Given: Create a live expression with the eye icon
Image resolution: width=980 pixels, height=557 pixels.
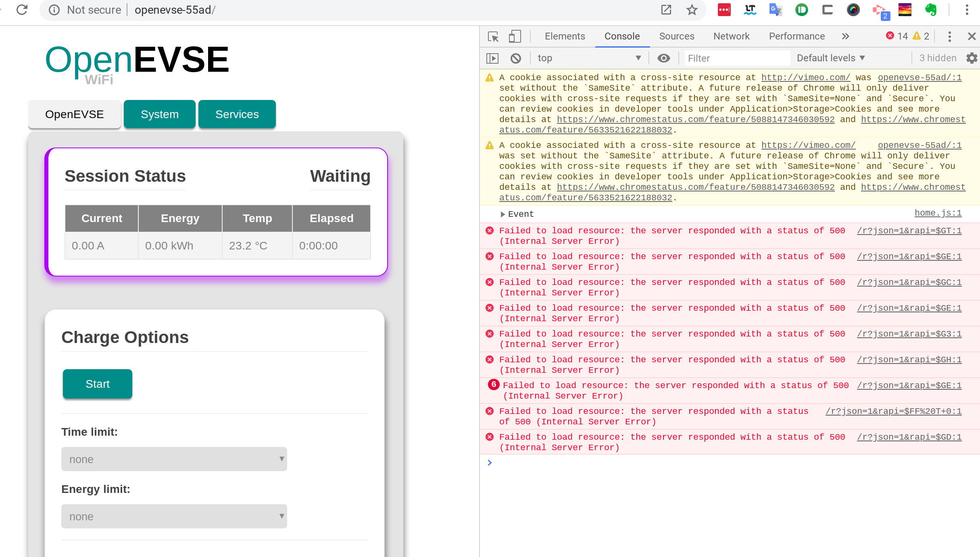Looking at the screenshot, I should coord(663,58).
